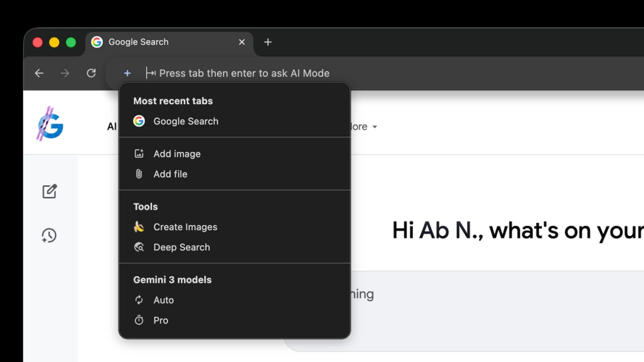Choose Add image from the menu
The height and width of the screenshot is (362, 644).
coord(177,154)
